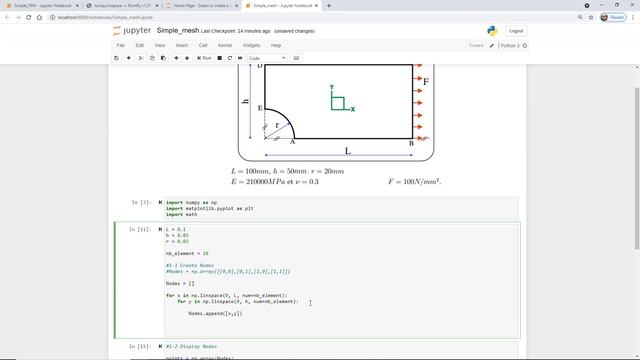Copy selected cells icon
Viewport: 640px width, 360px height.
pos(152,58)
